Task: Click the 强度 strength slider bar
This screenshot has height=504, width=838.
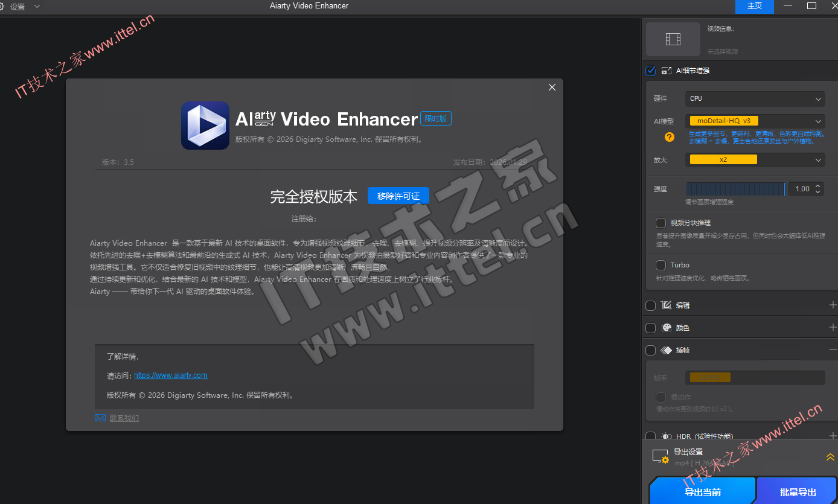Action: pyautogui.click(x=735, y=189)
